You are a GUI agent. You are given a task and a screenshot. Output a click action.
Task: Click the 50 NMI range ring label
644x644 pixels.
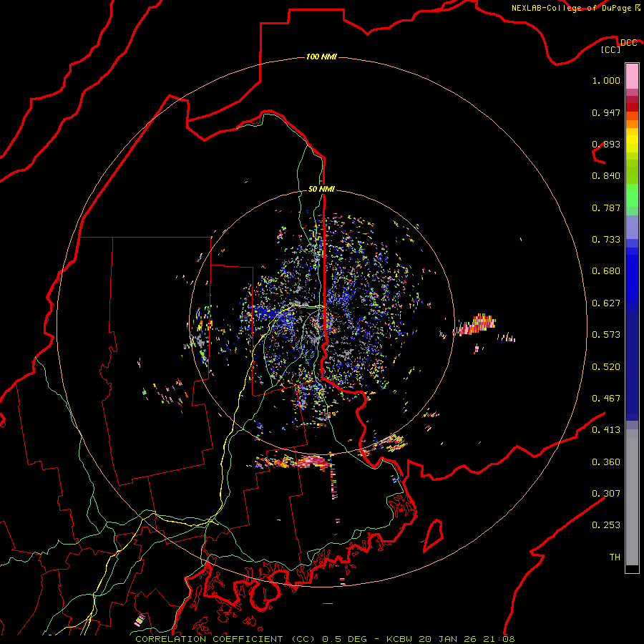click(321, 189)
